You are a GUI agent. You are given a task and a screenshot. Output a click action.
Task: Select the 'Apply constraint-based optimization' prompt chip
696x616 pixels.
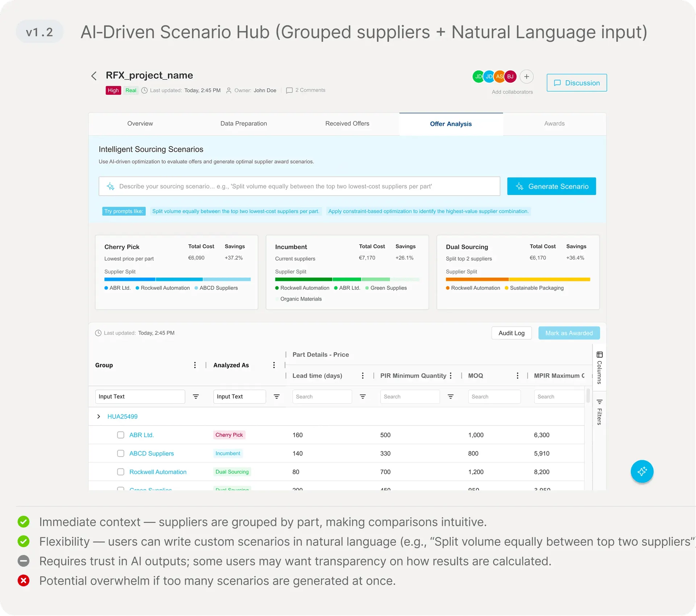click(428, 211)
